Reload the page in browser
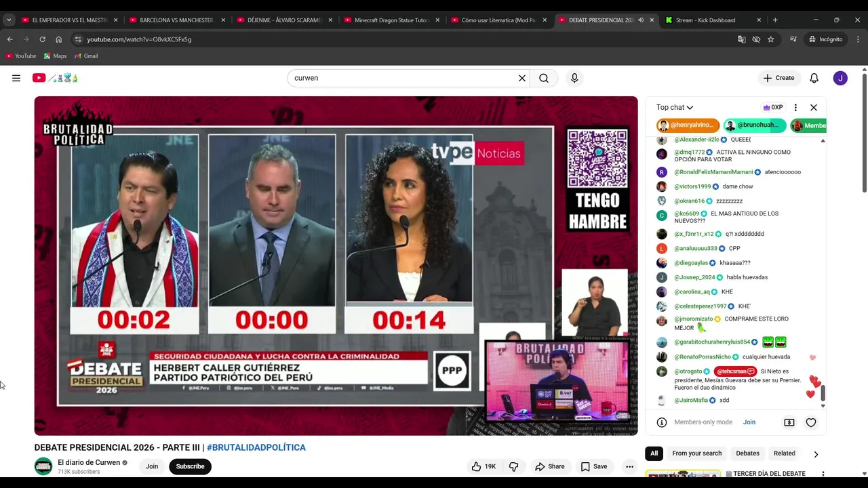 pyautogui.click(x=42, y=39)
